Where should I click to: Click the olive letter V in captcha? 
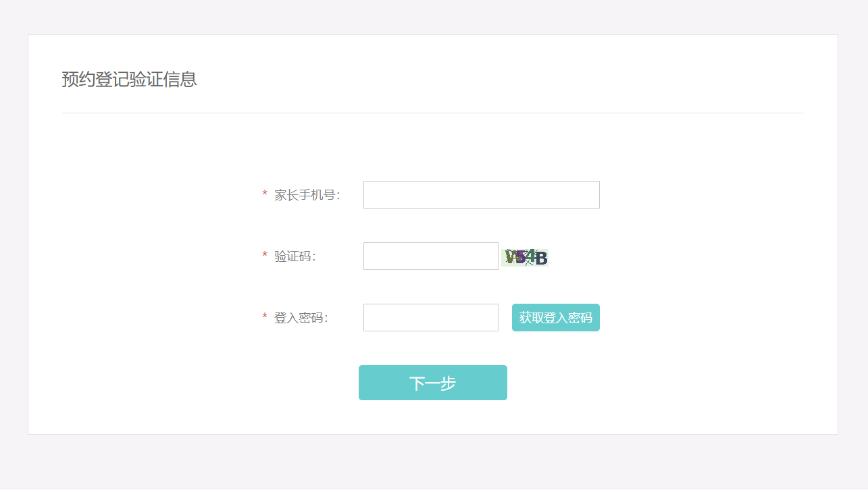[510, 256]
